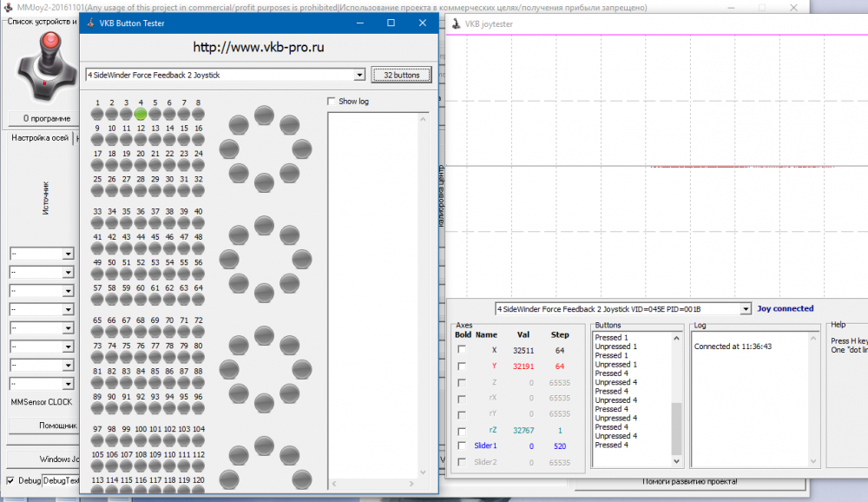
Task: Click button indicator number 32
Action: click(198, 189)
